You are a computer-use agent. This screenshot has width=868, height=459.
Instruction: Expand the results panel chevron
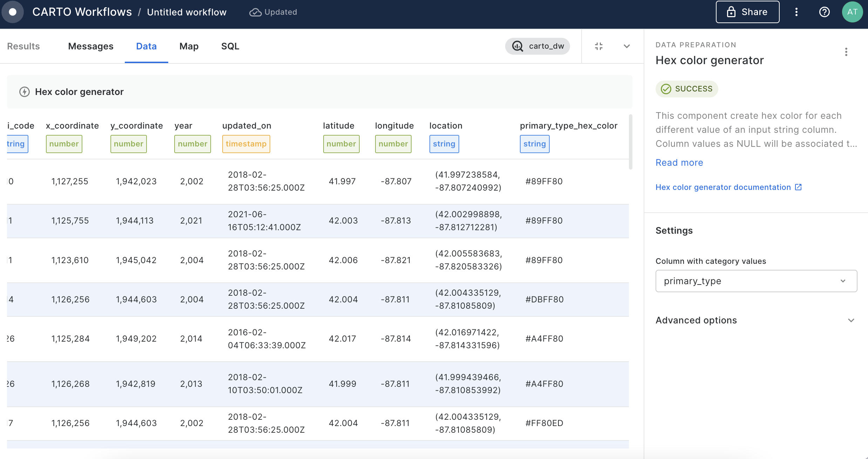(627, 46)
